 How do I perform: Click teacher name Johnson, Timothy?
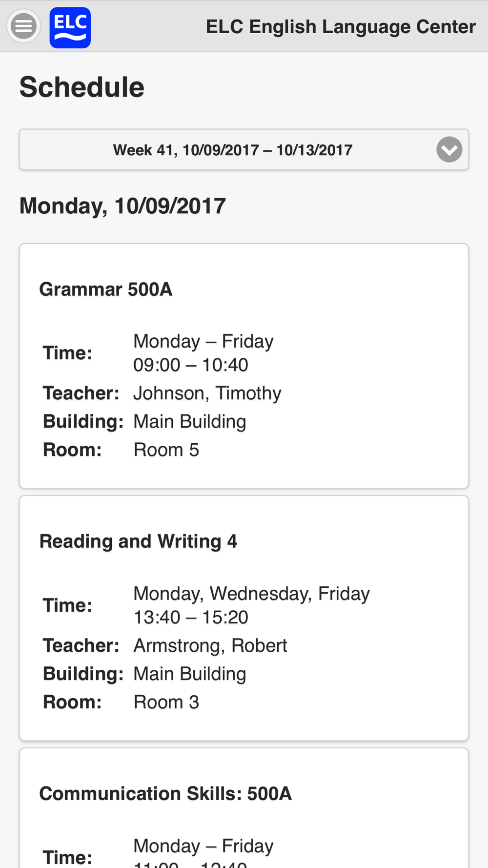coord(207,393)
